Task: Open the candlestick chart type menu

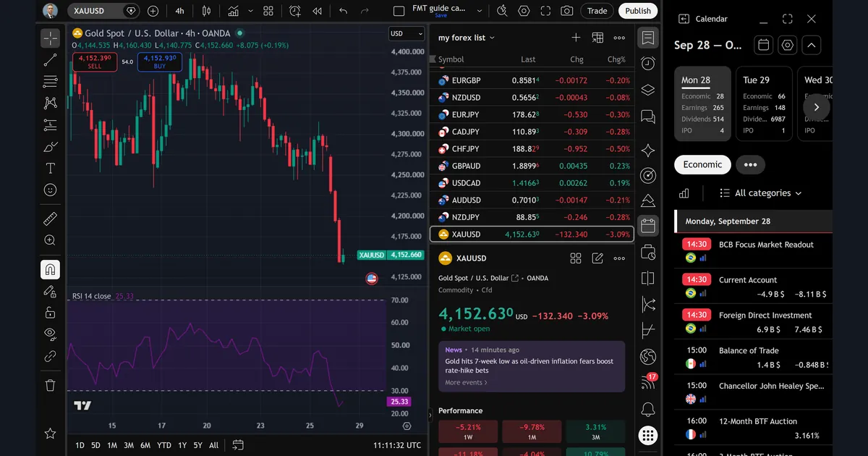Action: (x=207, y=11)
